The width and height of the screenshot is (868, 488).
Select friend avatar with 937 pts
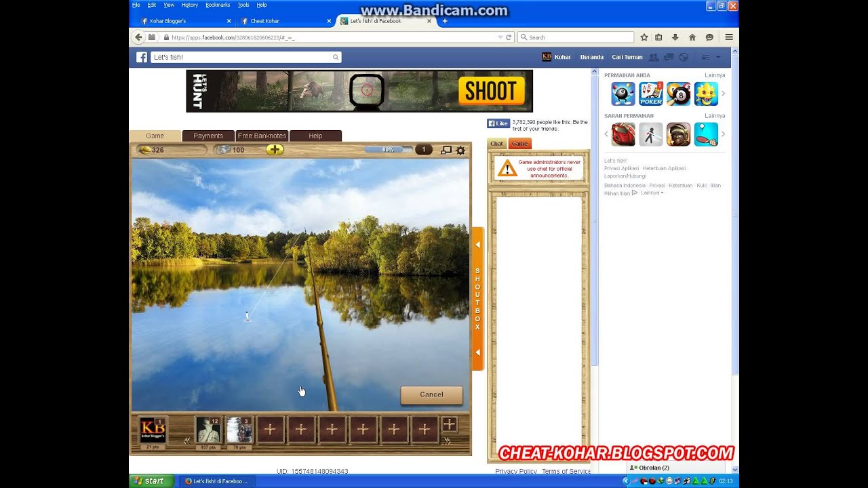coord(208,430)
